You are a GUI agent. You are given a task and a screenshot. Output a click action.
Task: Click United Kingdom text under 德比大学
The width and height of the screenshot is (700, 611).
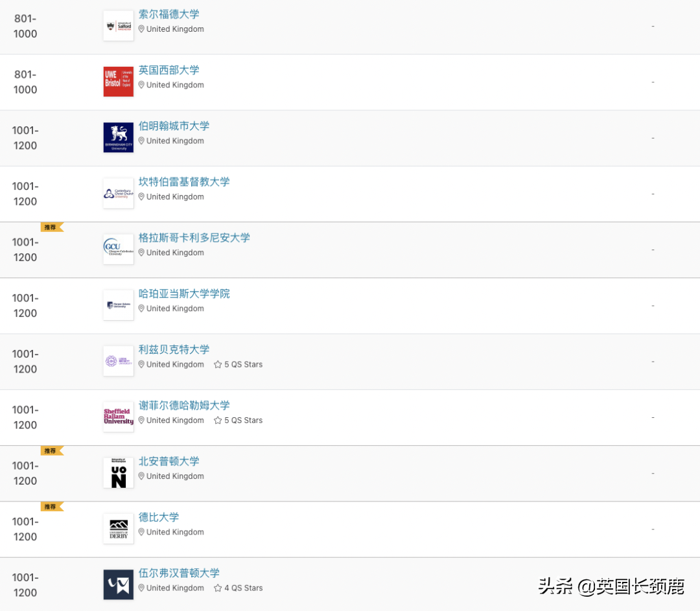tap(175, 532)
